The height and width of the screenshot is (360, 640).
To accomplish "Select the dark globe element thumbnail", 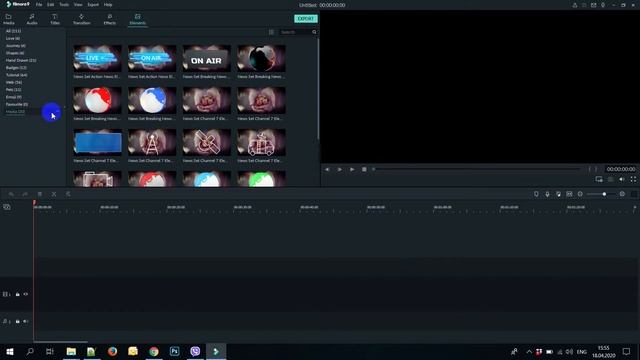I will point(261,58).
